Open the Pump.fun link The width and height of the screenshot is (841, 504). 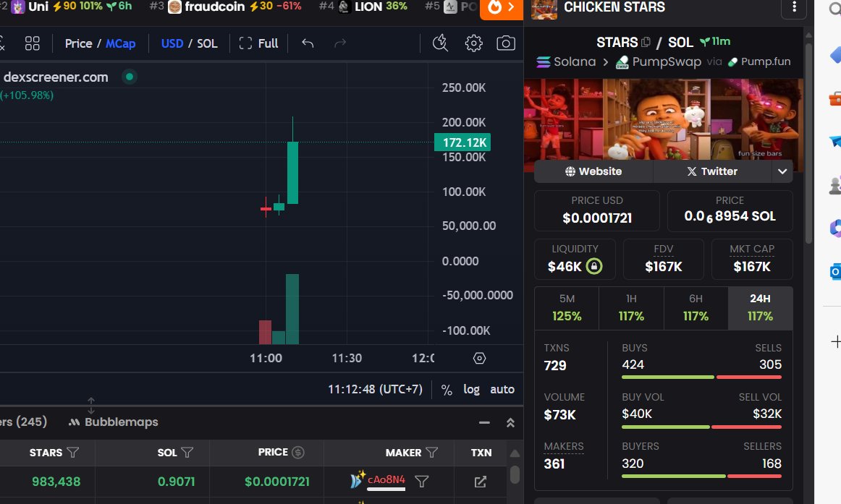tap(759, 61)
